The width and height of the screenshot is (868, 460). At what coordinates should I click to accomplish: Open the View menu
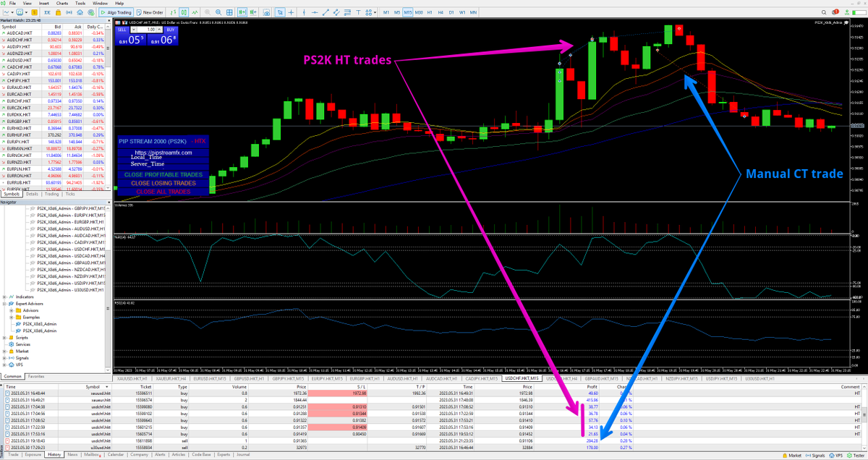pos(28,4)
